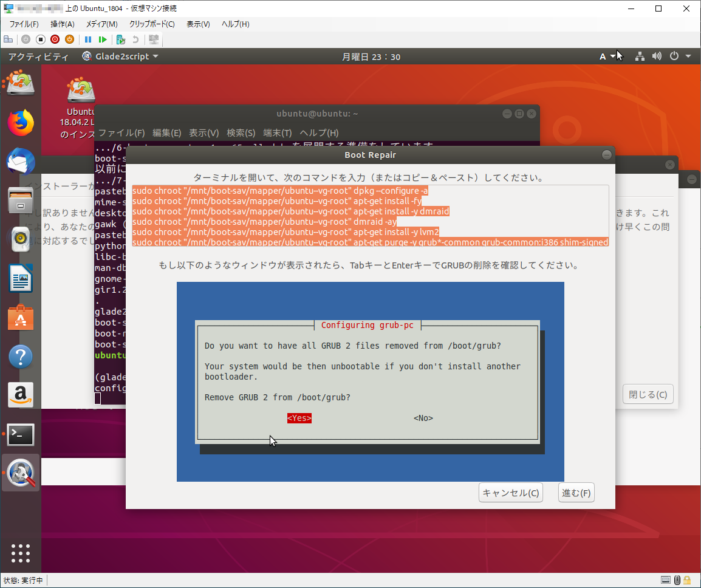Switch to Terminal from the dock

tap(20, 434)
